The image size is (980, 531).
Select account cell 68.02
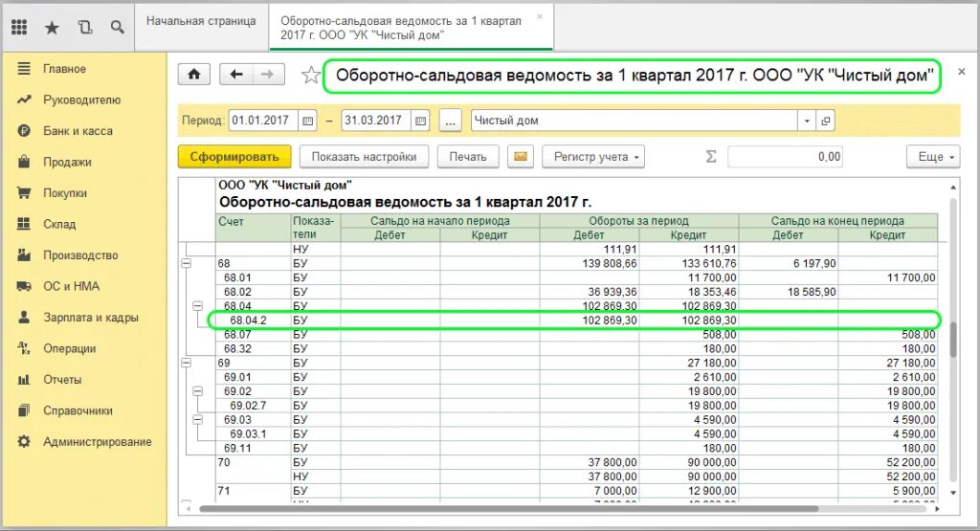[253, 292]
